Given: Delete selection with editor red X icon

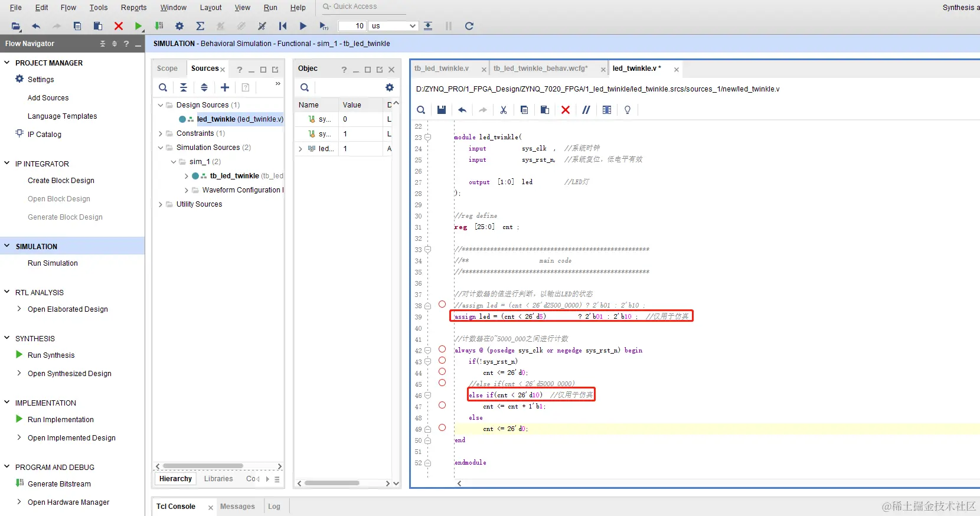Looking at the screenshot, I should [x=566, y=110].
